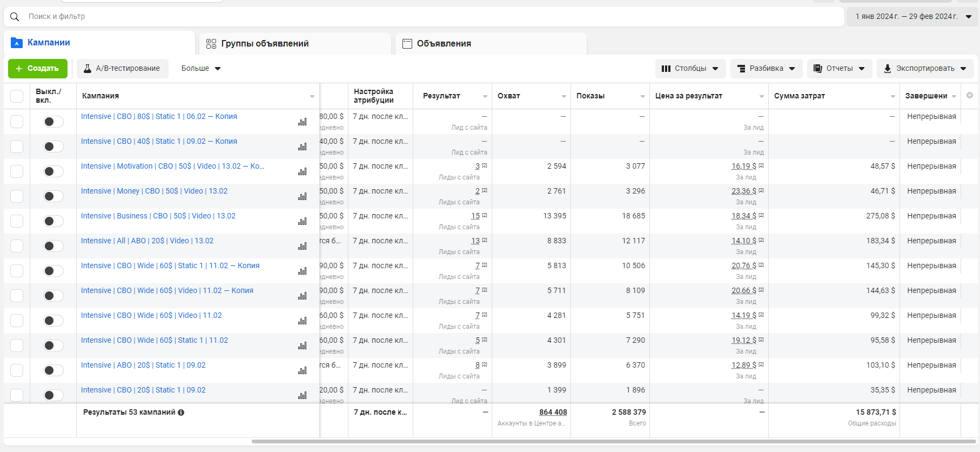Switch to the Кампании tab
This screenshot has height=452, width=980.
point(99,43)
